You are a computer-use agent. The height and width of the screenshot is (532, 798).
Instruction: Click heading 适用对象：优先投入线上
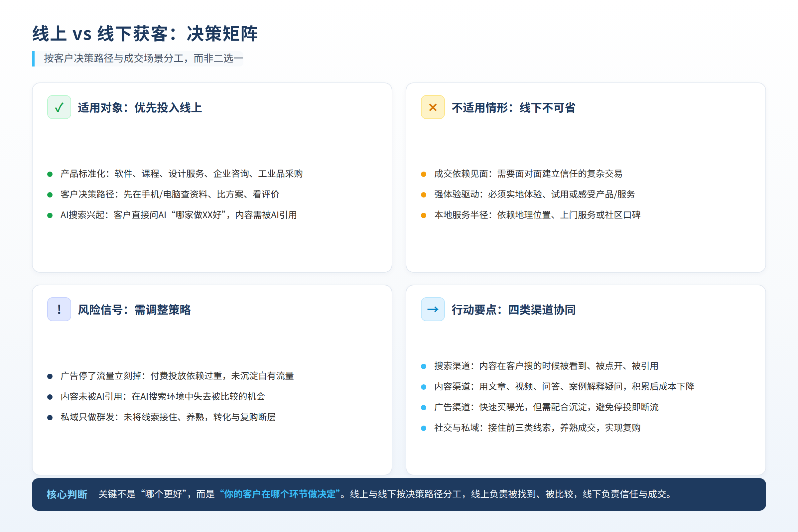pyautogui.click(x=140, y=107)
